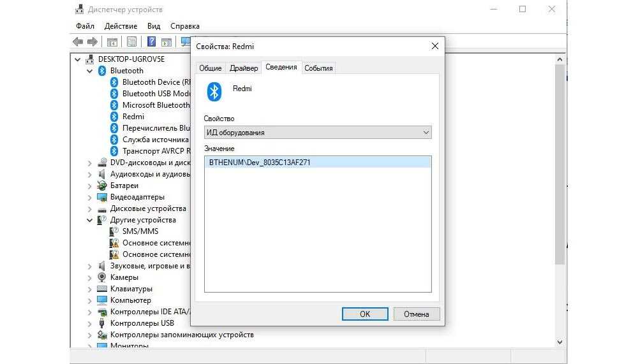Click the Back arrow in the toolbar
This screenshot has width=638, height=364.
point(78,42)
